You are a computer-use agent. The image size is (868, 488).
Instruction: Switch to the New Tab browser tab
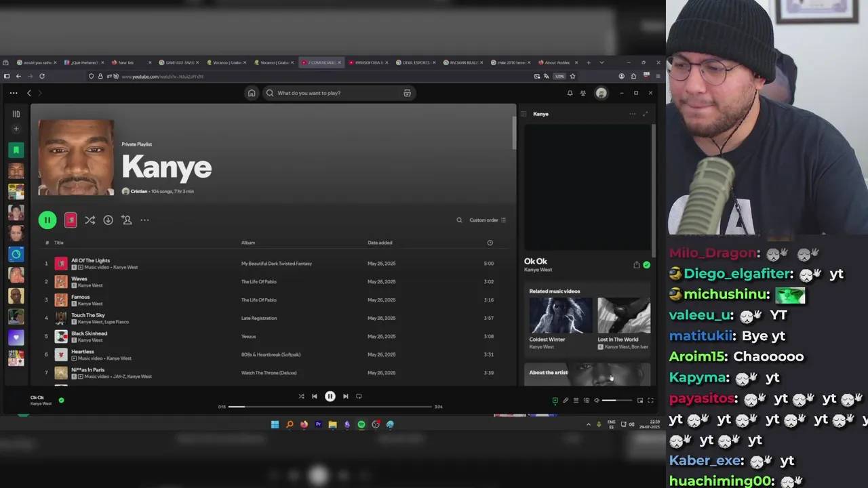(131, 62)
